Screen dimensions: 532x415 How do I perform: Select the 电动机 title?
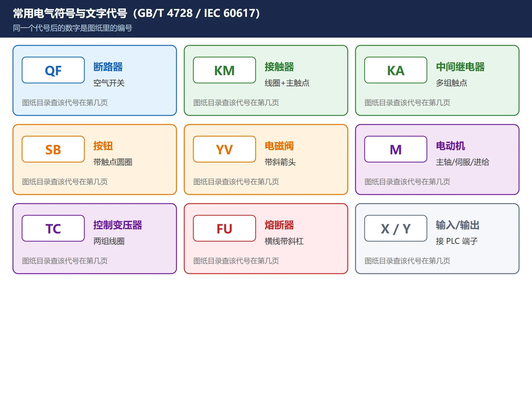(x=451, y=146)
